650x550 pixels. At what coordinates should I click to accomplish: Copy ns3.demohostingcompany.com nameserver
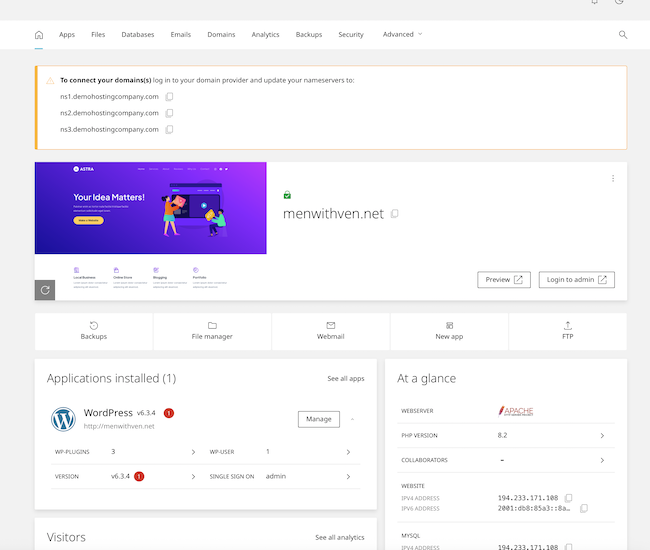click(x=170, y=129)
